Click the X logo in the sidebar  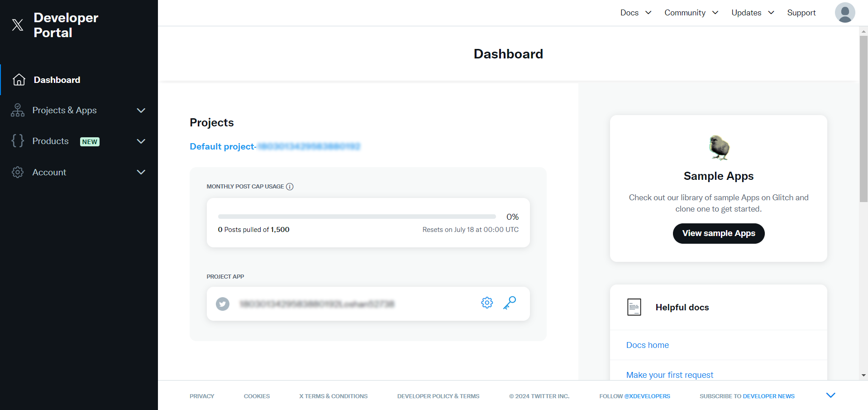[x=18, y=25]
